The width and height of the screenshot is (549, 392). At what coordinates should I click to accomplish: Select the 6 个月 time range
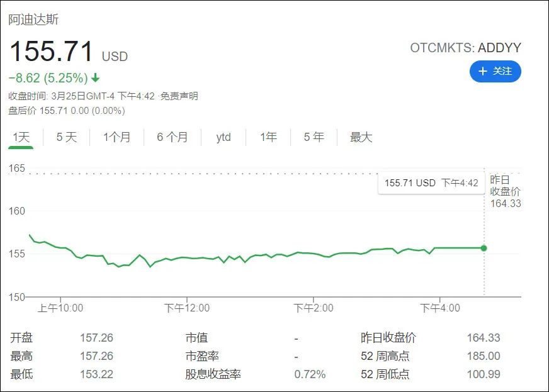(x=171, y=137)
